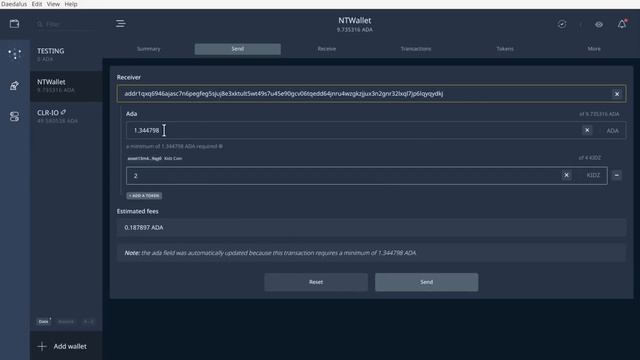The width and height of the screenshot is (640, 360).
Task: Click the sync status checkmark icon
Action: point(562,24)
